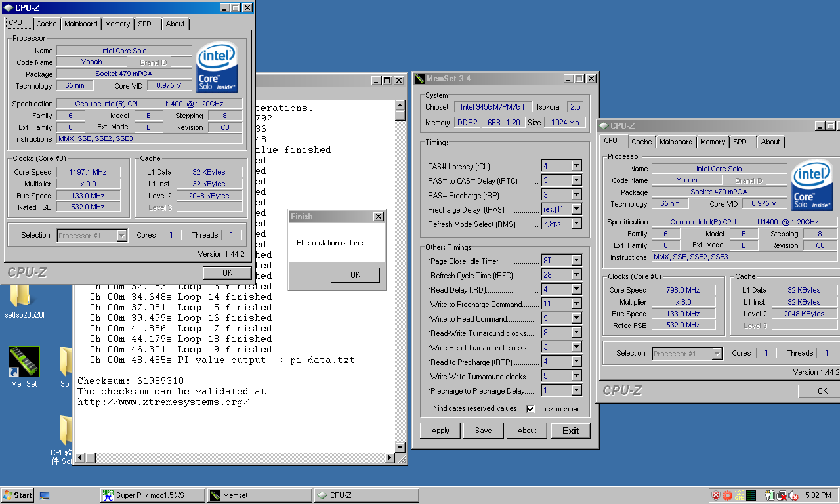The image size is (840, 504).
Task: Toggle the Lock mchbar checkbox
Action: pyautogui.click(x=531, y=409)
